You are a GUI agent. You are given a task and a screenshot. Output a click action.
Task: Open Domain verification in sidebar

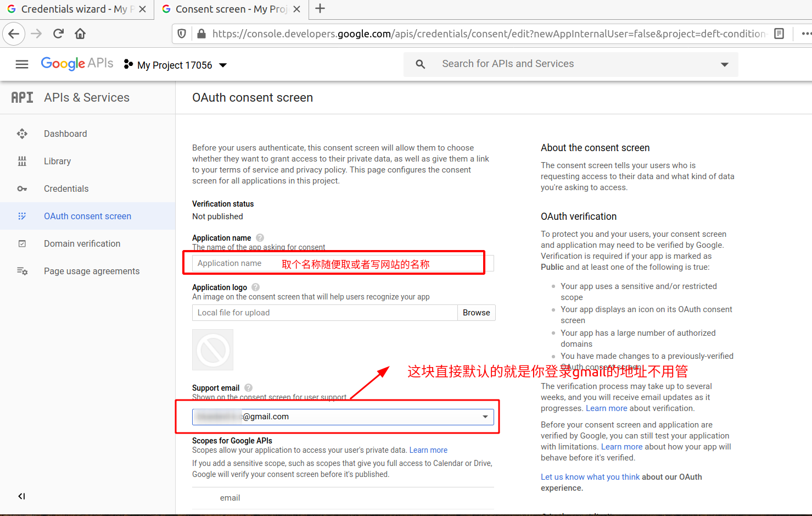[82, 243]
